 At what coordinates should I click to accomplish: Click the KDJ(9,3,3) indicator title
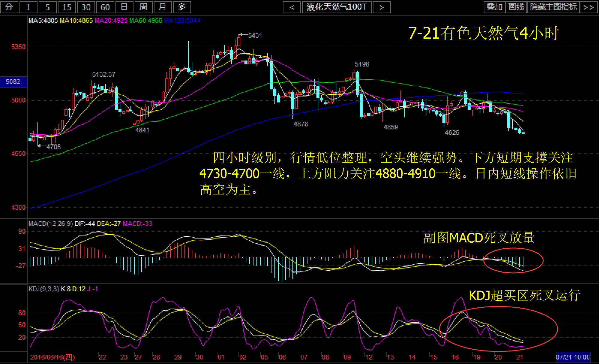coord(44,289)
